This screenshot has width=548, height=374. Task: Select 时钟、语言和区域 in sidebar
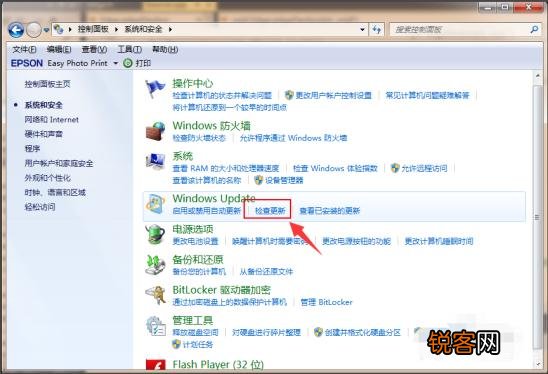(x=55, y=192)
